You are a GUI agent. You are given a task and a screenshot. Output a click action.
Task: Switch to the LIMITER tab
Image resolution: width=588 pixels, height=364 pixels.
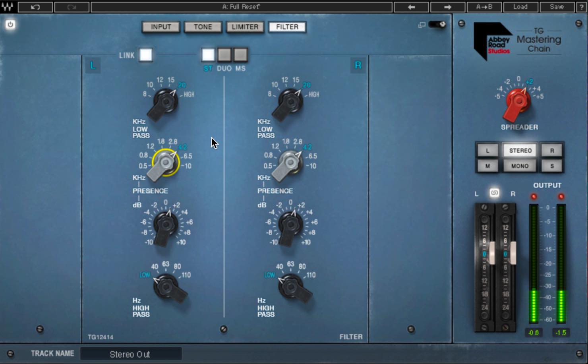pos(245,27)
